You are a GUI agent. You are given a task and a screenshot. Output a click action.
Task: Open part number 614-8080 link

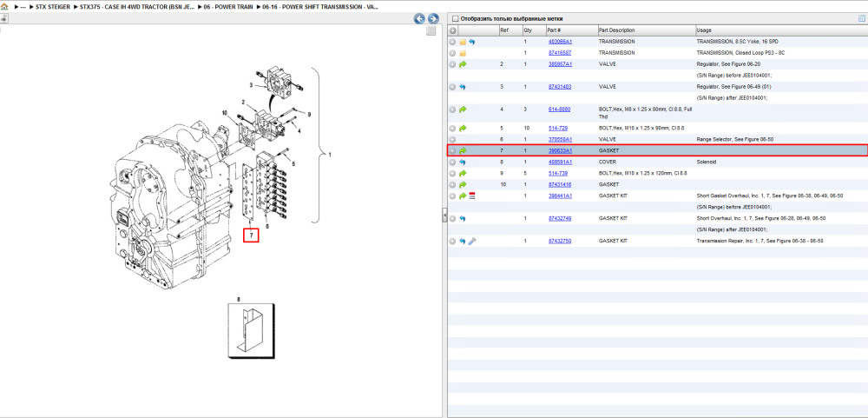click(559, 109)
